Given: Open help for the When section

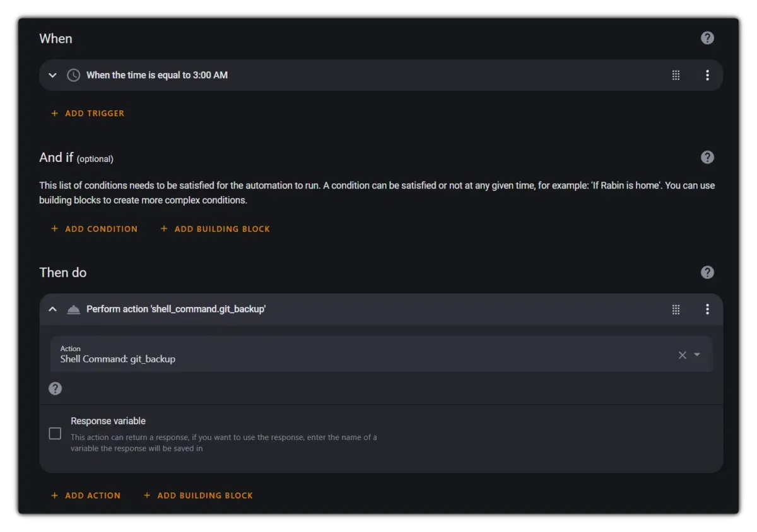Looking at the screenshot, I should tap(707, 38).
